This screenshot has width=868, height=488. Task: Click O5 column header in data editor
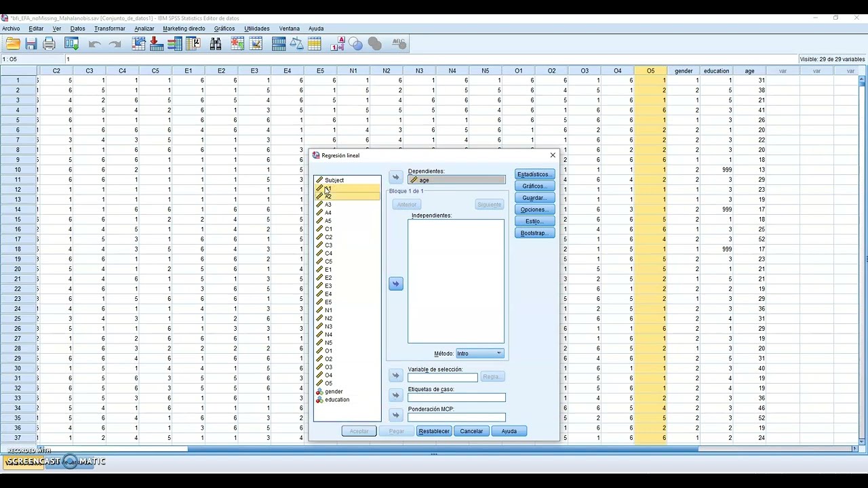click(x=650, y=70)
